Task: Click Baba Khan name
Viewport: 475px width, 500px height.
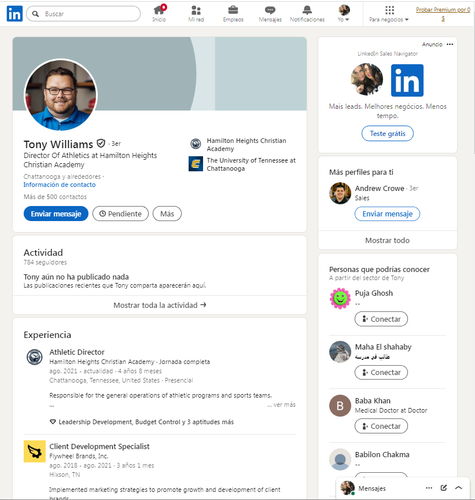Action: coord(373,401)
